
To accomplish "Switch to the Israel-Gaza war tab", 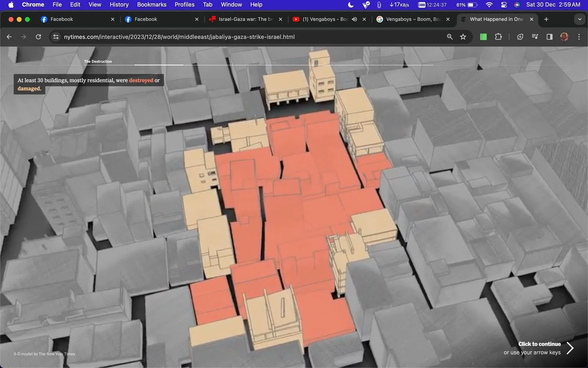I will (246, 19).
